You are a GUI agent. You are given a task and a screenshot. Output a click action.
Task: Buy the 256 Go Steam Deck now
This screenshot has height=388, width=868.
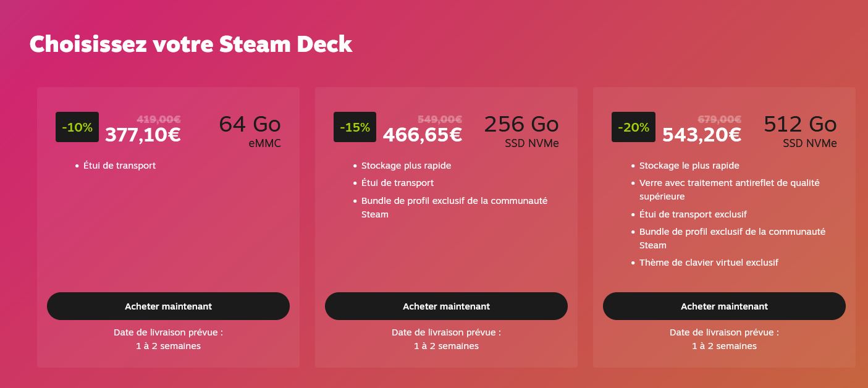click(x=446, y=306)
